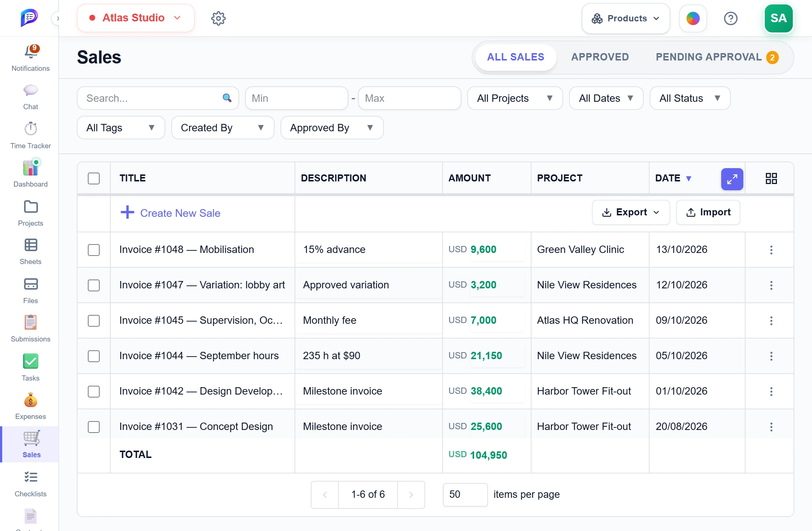Viewport: 812px width, 531px height.
Task: Click the settings gear icon
Action: pos(219,18)
